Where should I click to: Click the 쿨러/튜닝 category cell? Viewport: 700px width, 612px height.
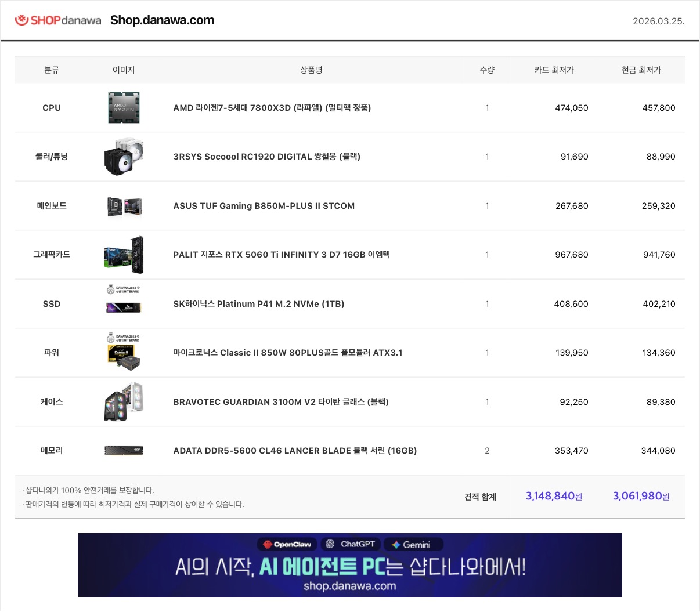[52, 157]
